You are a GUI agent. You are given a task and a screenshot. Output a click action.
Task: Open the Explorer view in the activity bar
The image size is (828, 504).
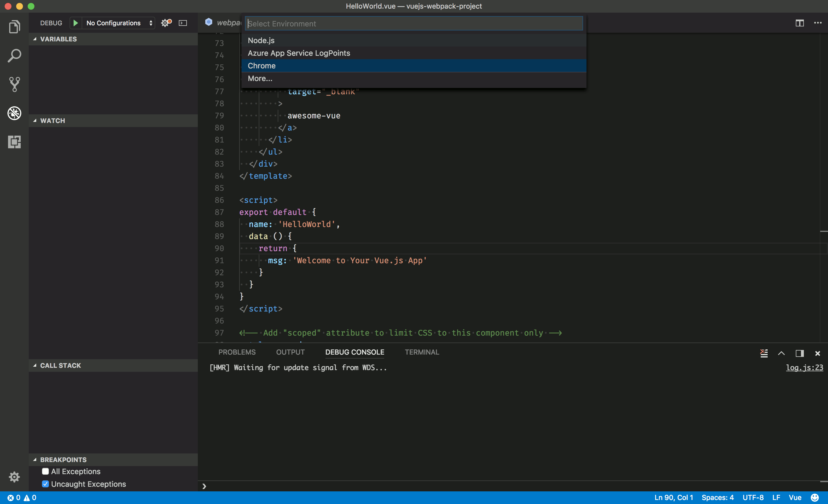pyautogui.click(x=14, y=27)
